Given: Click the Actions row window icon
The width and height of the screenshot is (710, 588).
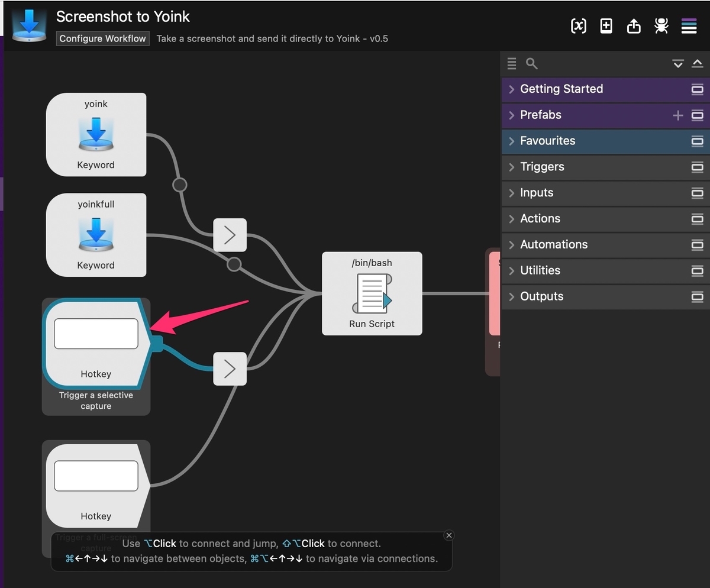Looking at the screenshot, I should [698, 219].
